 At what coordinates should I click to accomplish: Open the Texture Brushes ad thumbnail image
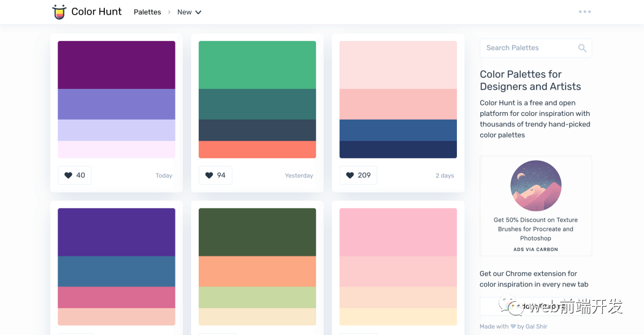click(x=535, y=186)
